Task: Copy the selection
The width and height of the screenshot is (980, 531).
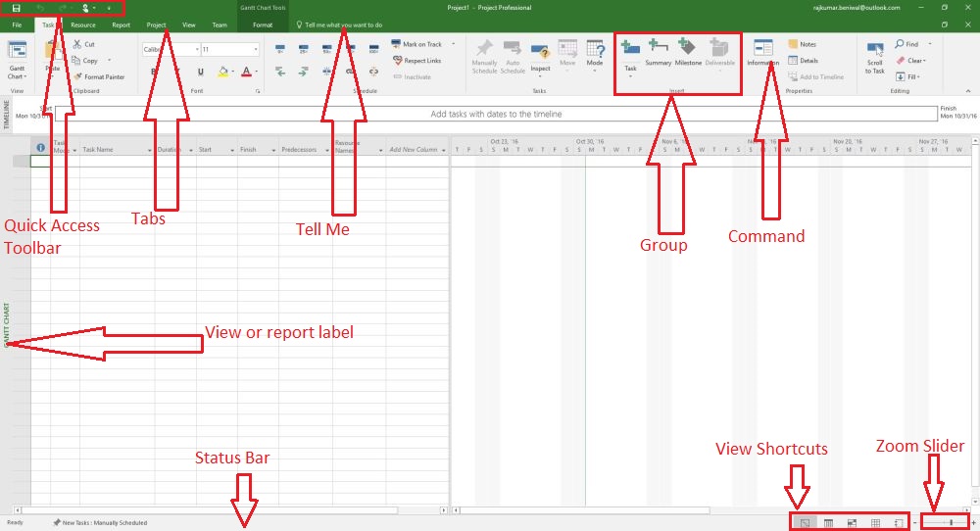Action: click(x=85, y=61)
